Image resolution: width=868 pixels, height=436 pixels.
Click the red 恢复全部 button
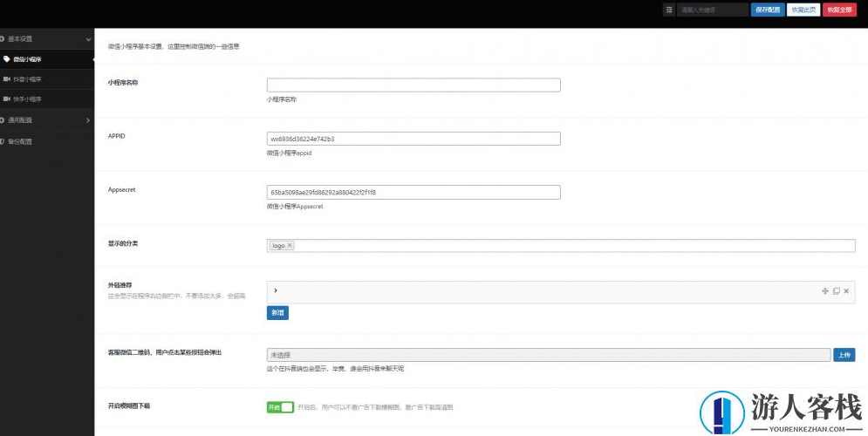(839, 10)
